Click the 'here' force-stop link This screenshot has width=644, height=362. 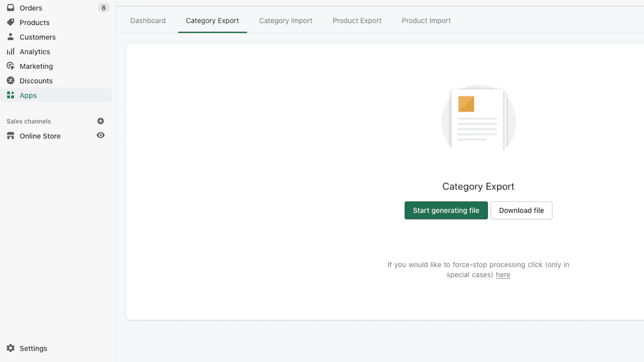pos(503,275)
